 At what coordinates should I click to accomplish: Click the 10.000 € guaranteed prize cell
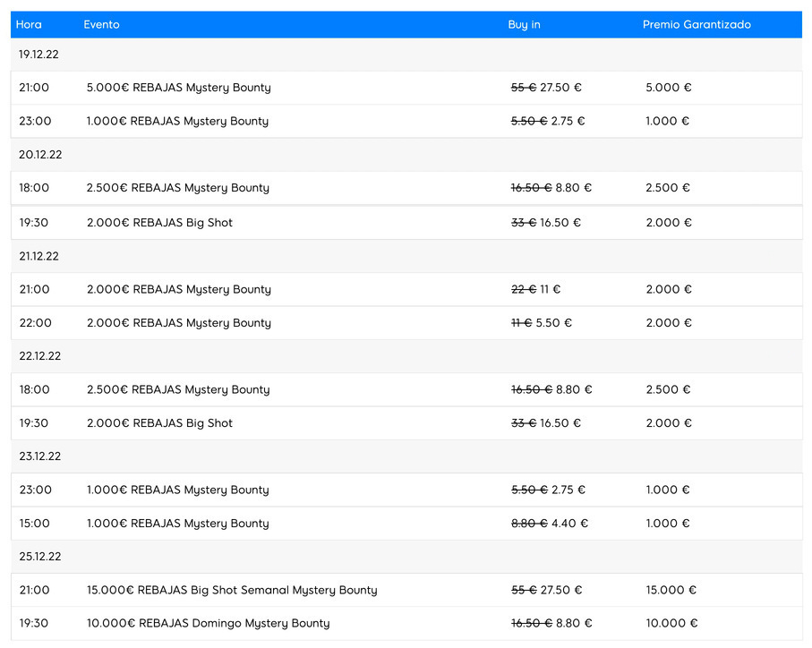tap(671, 624)
